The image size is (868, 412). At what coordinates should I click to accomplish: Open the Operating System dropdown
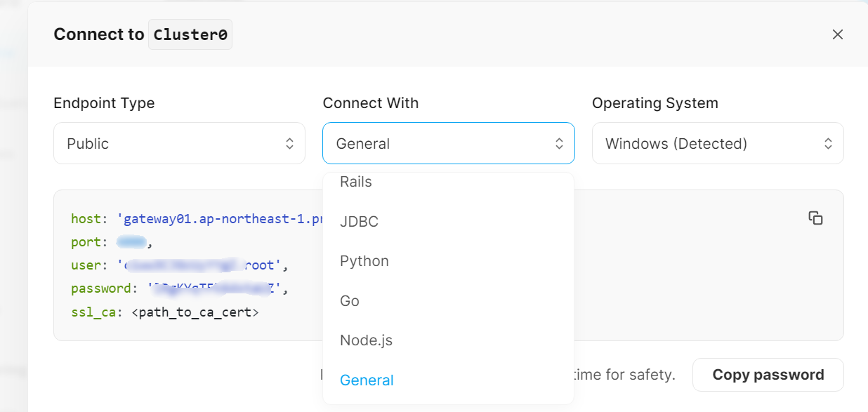718,143
